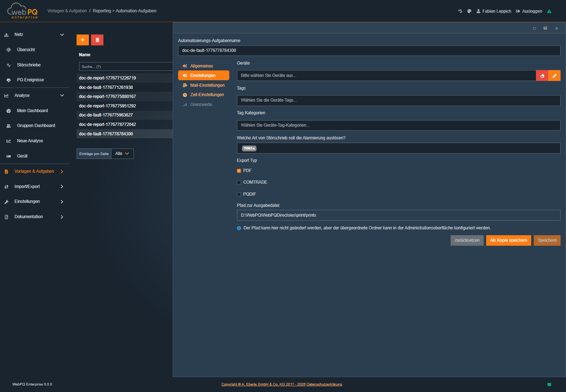Screen dimensions: 566x392
Task: Click the Als Kopie speichern button
Action: 508,240
